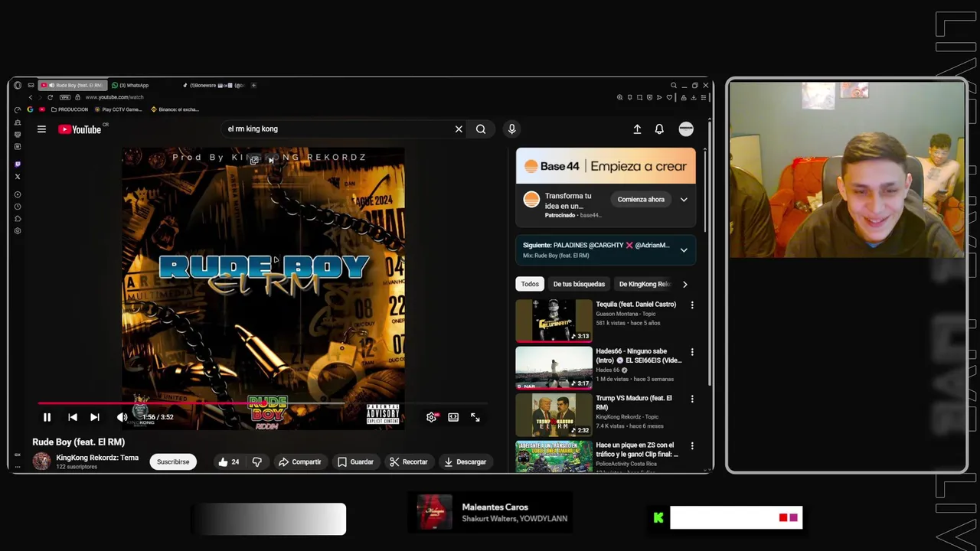Add page to favorites with the heart icon

(x=669, y=97)
